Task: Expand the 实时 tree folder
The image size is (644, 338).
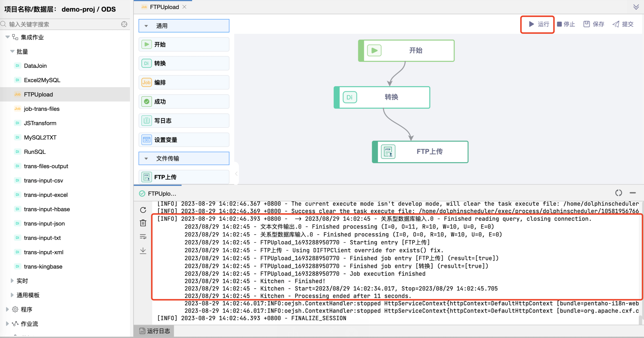Action: [12, 281]
